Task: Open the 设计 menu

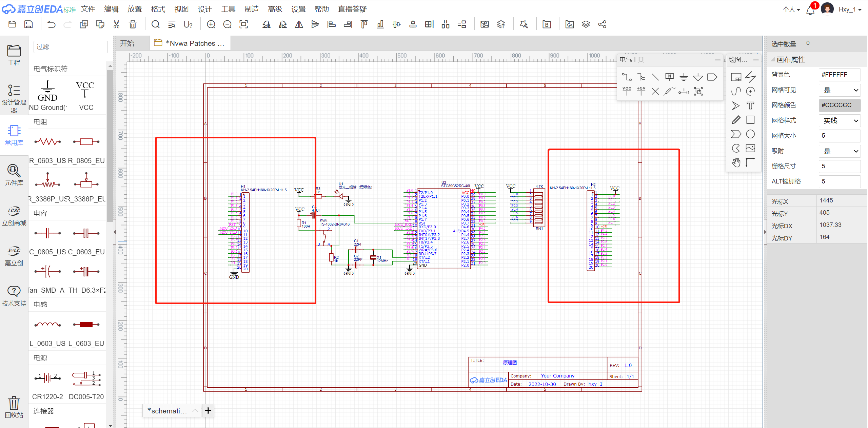Action: 204,9
